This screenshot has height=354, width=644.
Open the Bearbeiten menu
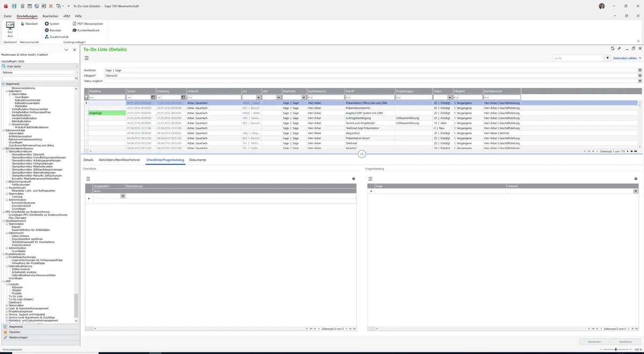(50, 16)
